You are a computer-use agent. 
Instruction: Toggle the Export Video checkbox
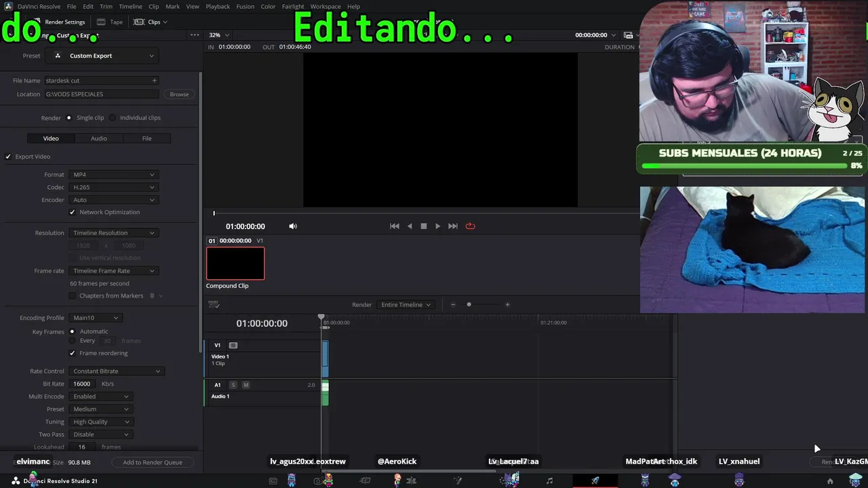(8, 157)
